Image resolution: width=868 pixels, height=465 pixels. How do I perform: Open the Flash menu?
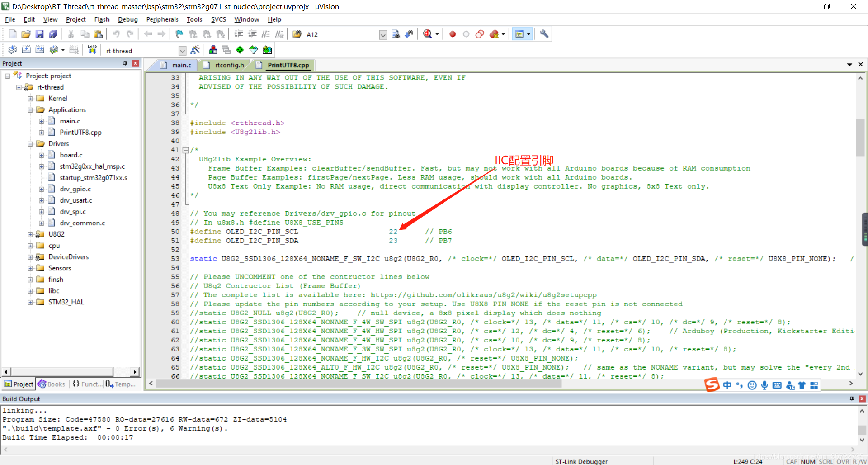pyautogui.click(x=102, y=19)
